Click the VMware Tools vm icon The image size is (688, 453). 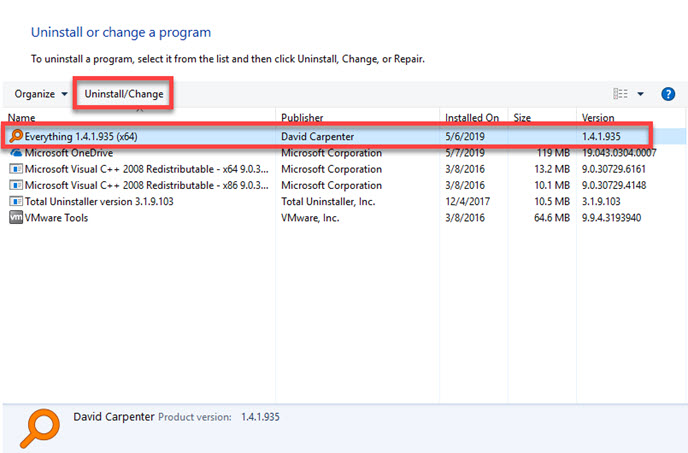pos(16,218)
